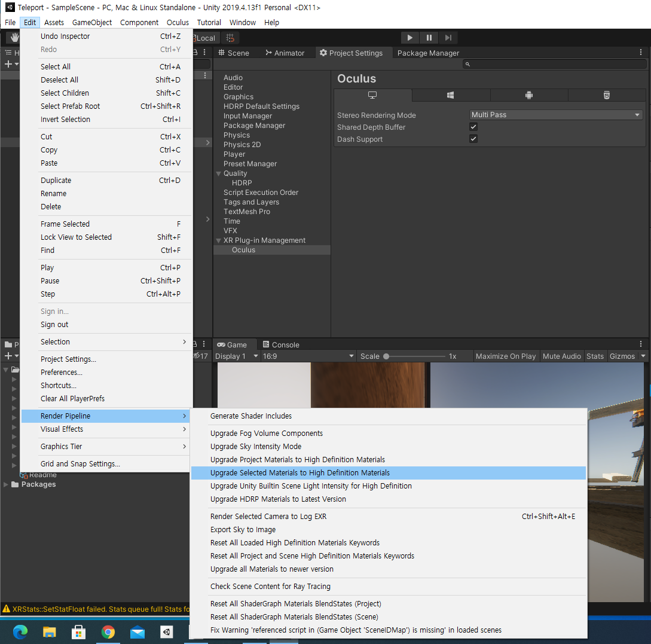651x644 pixels.
Task: Switch to the Package Manager tab
Action: point(428,53)
